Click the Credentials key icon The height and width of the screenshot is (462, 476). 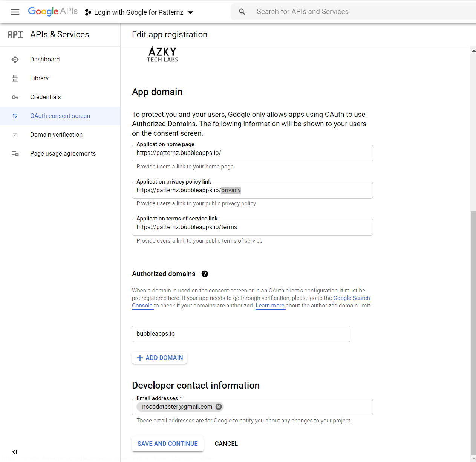(x=15, y=97)
